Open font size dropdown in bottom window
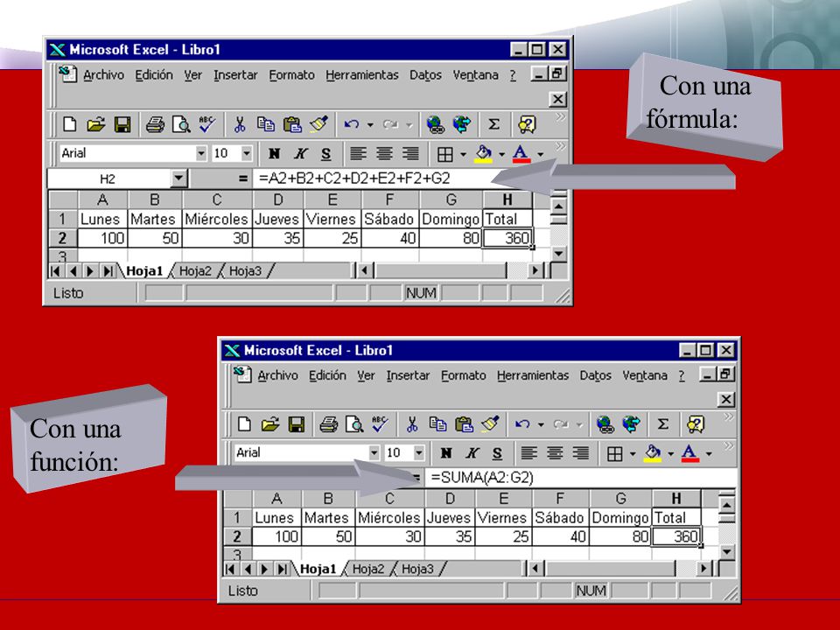Image resolution: width=840 pixels, height=630 pixels. 419,452
